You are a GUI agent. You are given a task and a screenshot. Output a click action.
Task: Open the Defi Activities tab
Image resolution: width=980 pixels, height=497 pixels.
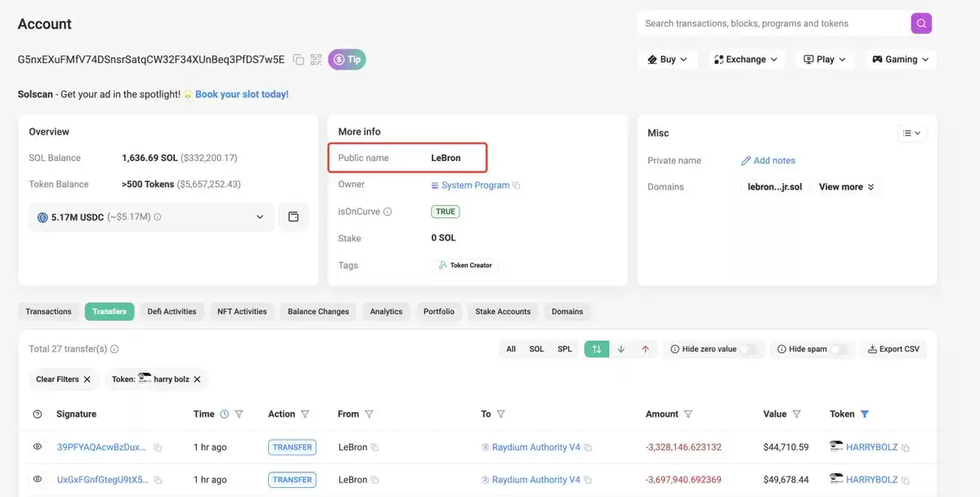coord(172,311)
